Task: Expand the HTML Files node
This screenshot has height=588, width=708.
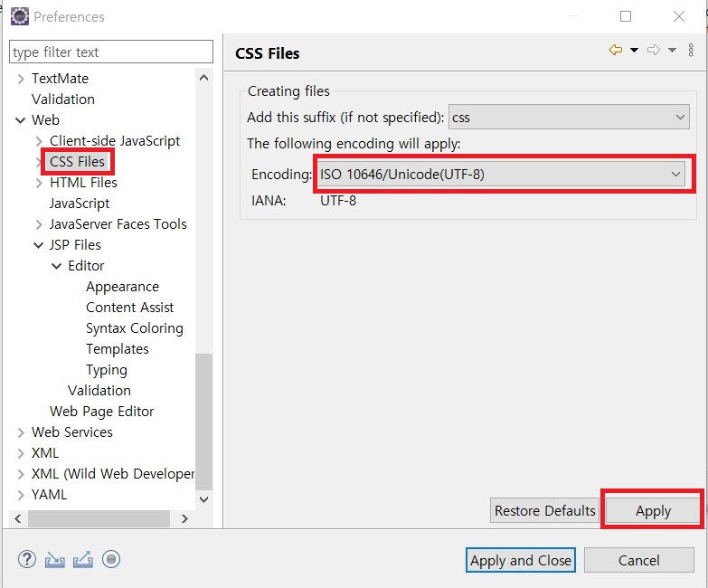Action: pyautogui.click(x=39, y=183)
